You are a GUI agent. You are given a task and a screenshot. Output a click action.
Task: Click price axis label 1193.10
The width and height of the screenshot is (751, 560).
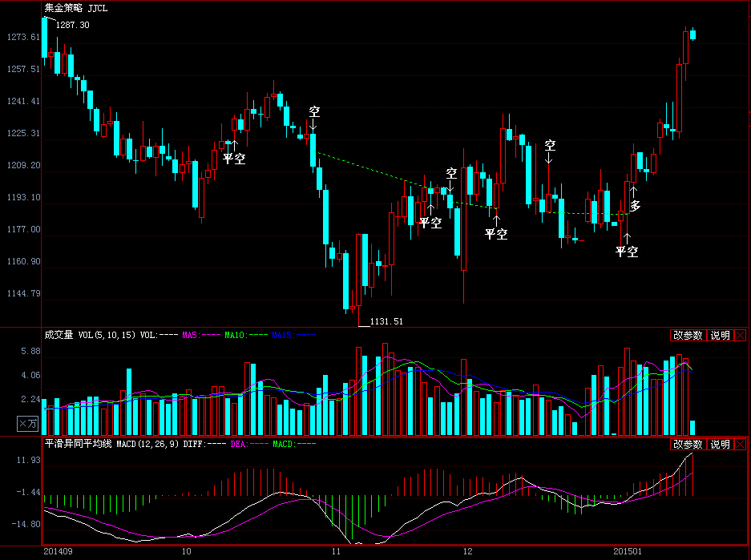pyautogui.click(x=23, y=198)
